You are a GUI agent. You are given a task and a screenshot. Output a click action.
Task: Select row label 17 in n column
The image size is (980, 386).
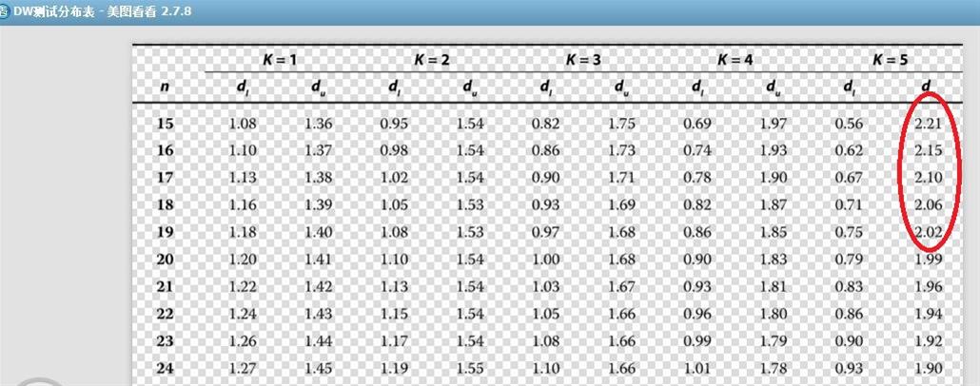point(165,178)
